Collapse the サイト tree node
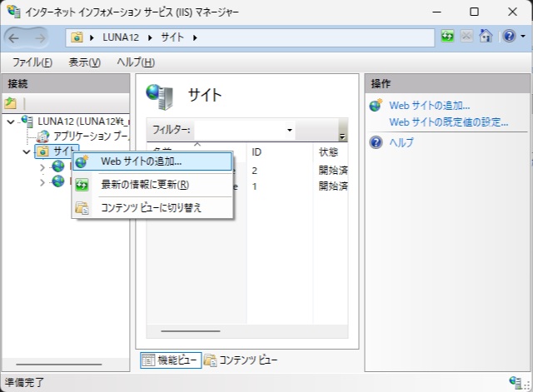The width and height of the screenshot is (533, 392). (x=27, y=151)
